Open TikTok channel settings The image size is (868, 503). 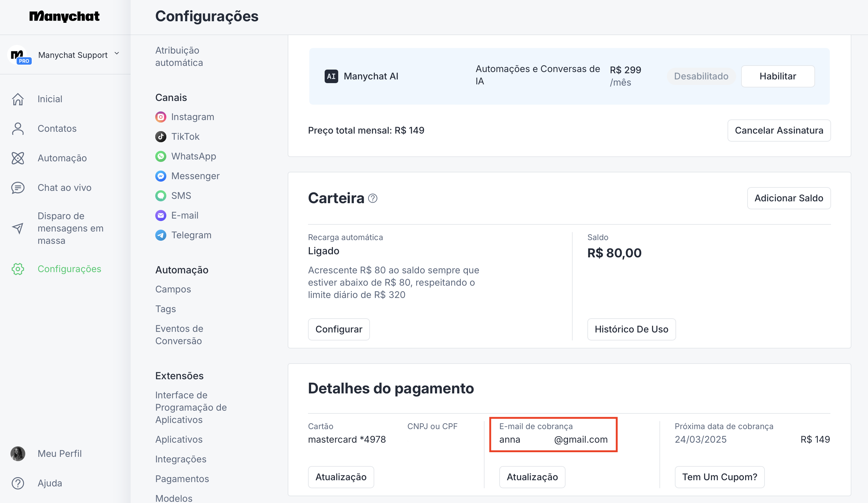185,137
